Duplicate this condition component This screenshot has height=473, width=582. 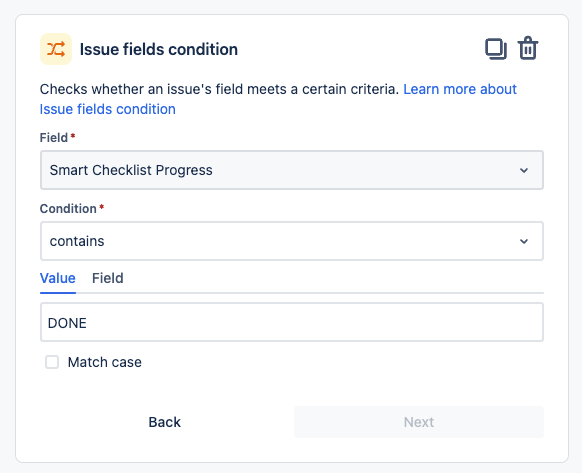(496, 49)
